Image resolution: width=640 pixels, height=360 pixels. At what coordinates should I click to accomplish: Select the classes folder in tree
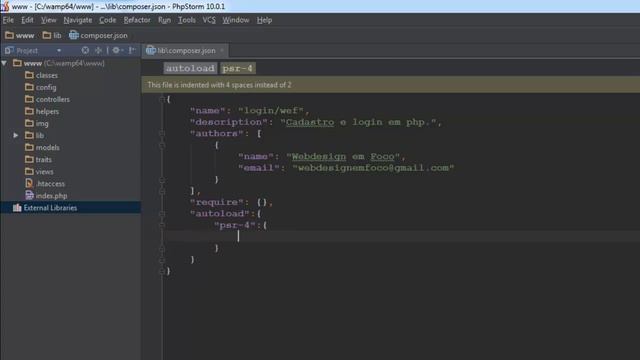[47, 75]
